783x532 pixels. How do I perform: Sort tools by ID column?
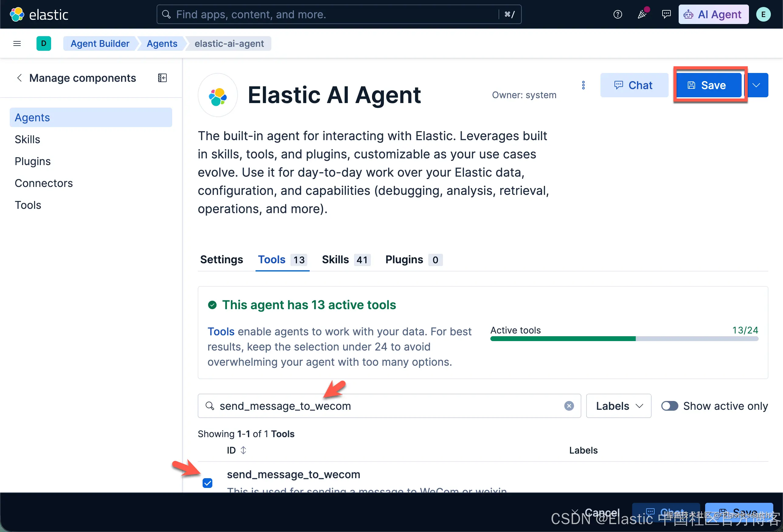click(237, 450)
